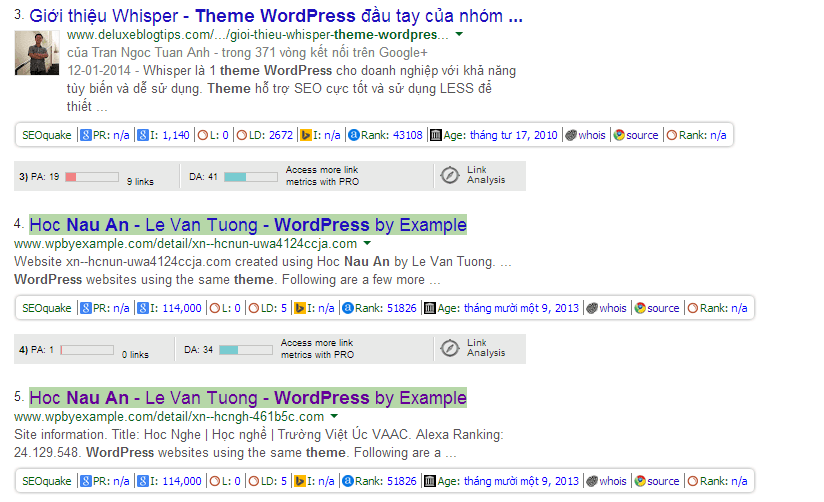The image size is (824, 502).
Task: Click 'Access more link metrics with PRO' for result 4
Action: (x=317, y=349)
